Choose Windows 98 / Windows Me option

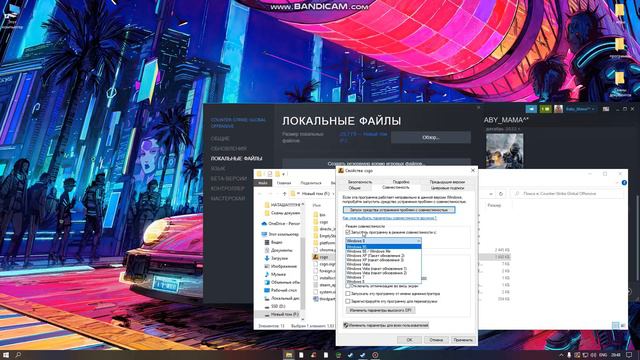coord(383,251)
